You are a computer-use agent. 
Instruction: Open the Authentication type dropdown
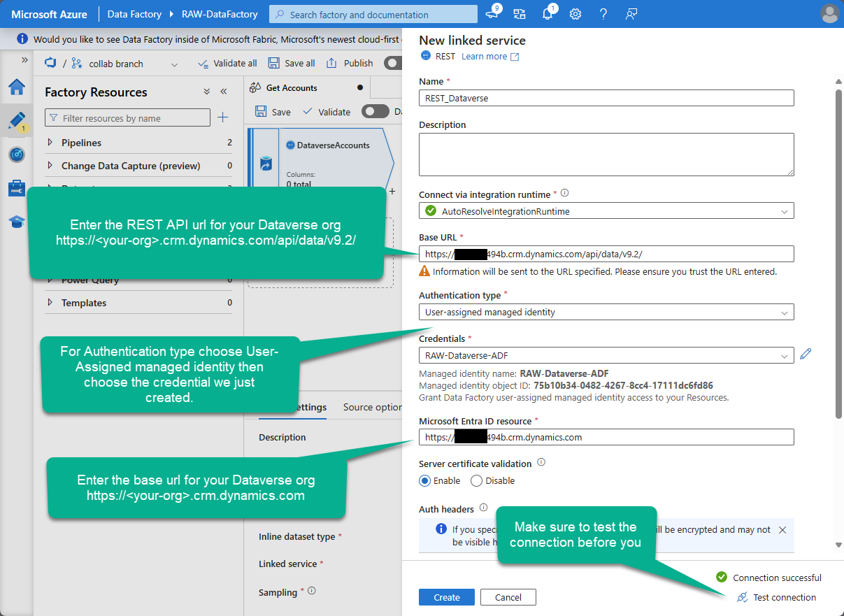point(606,312)
